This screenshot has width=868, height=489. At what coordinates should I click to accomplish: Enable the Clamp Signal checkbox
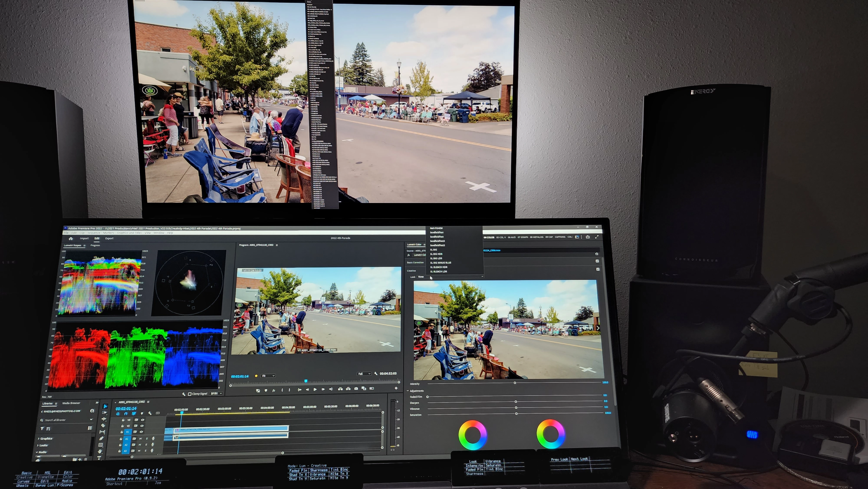point(190,394)
